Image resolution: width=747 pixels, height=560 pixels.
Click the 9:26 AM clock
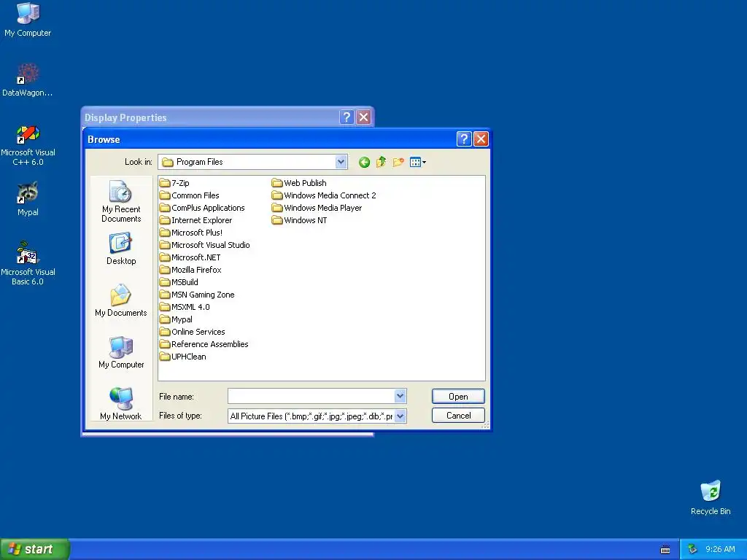click(720, 550)
